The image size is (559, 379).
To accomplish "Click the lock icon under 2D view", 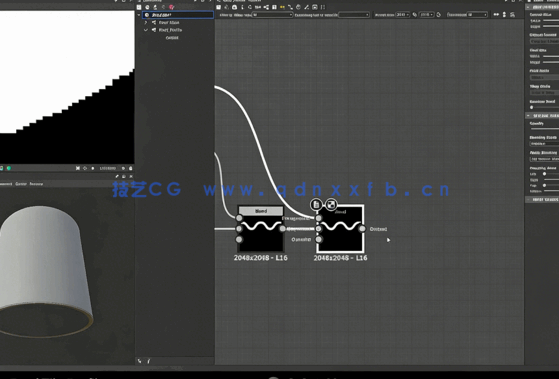I will click(130, 168).
